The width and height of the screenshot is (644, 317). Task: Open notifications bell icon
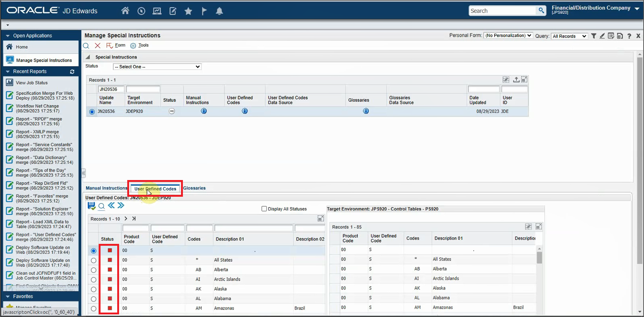220,11
